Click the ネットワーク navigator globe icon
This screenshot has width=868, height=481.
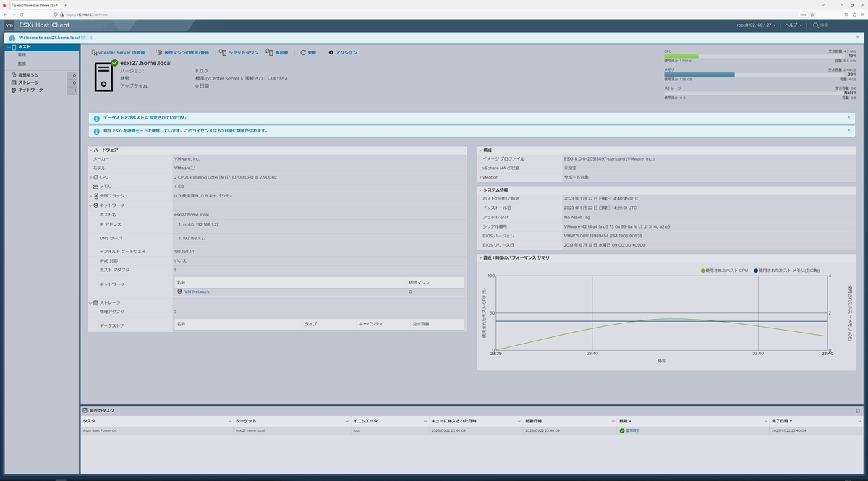[14, 90]
